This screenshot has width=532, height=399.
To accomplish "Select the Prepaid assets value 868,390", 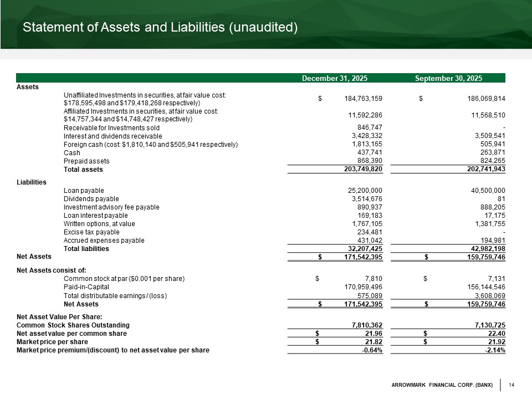I will (367, 161).
